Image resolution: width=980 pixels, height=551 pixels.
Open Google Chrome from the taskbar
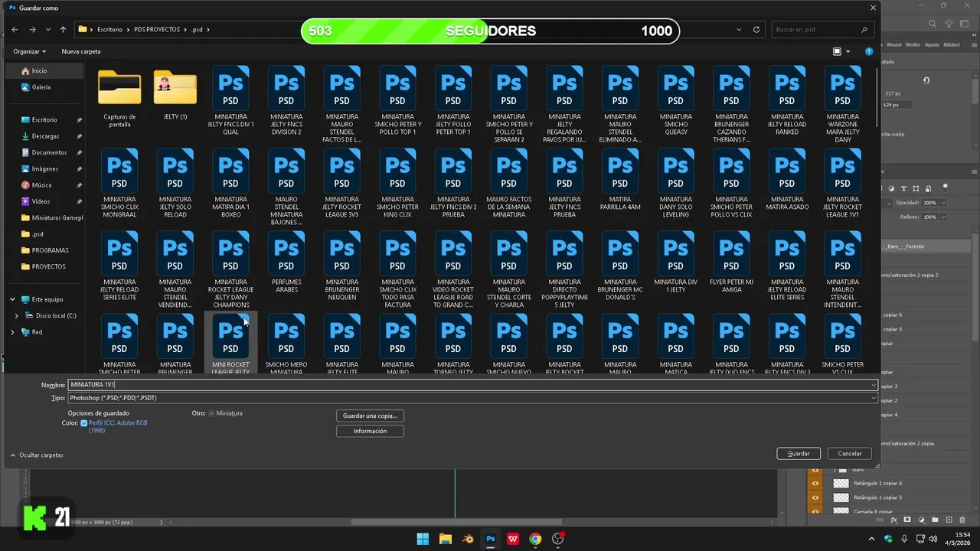[535, 539]
